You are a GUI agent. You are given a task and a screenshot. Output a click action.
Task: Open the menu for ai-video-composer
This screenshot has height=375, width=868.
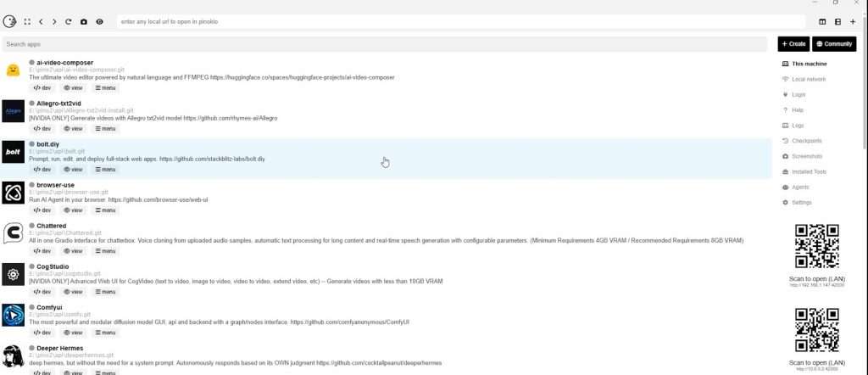tap(105, 87)
